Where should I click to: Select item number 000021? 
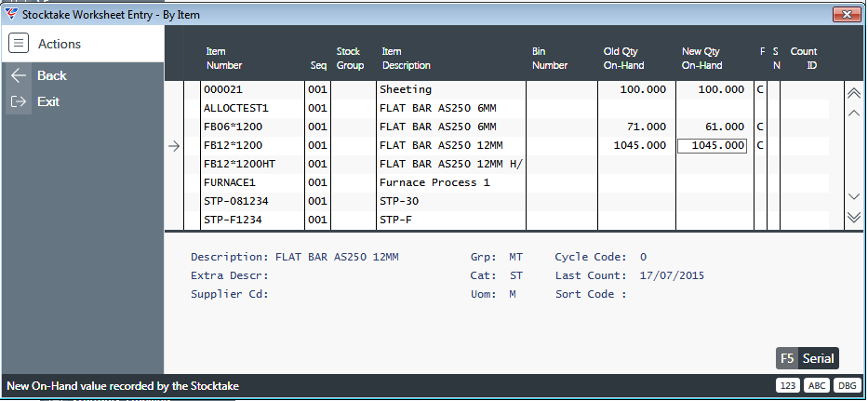[223, 89]
